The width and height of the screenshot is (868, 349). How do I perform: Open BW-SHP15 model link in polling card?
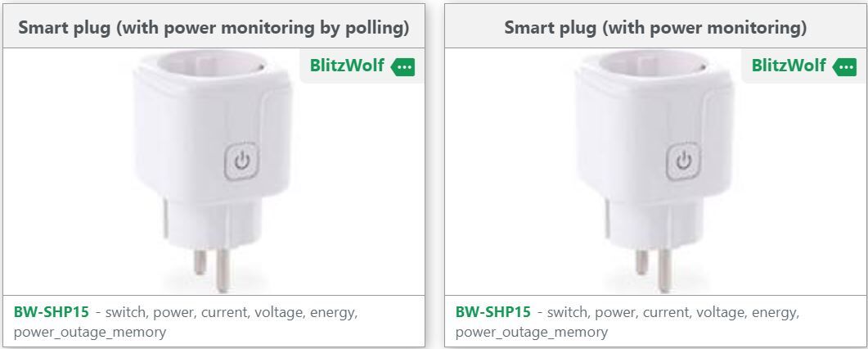click(51, 312)
